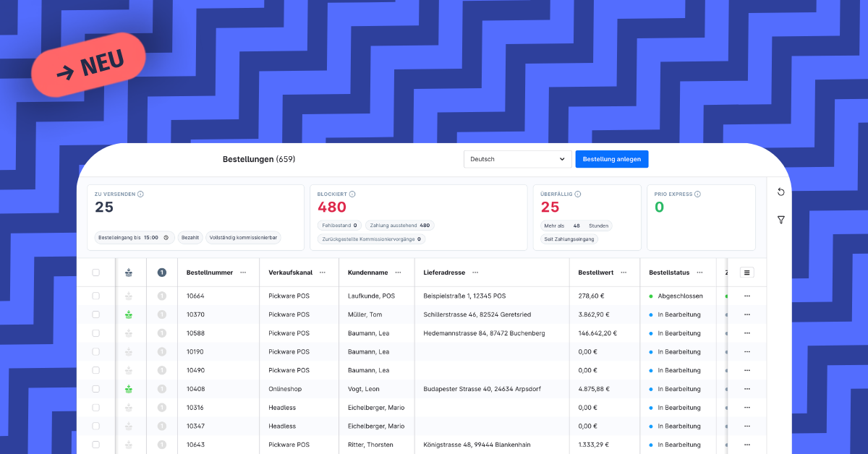The width and height of the screenshot is (868, 454).
Task: Click the Onlineshop sales channel cell
Action: pos(284,389)
